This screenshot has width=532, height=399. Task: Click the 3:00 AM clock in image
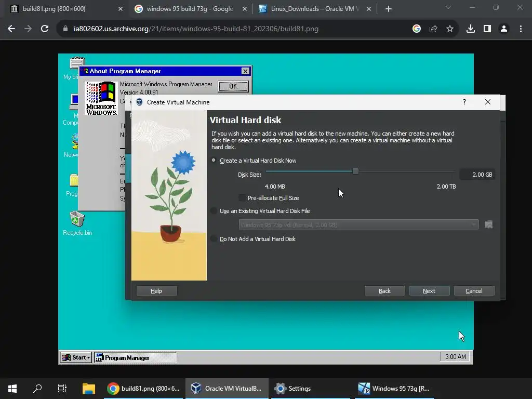coord(455,356)
